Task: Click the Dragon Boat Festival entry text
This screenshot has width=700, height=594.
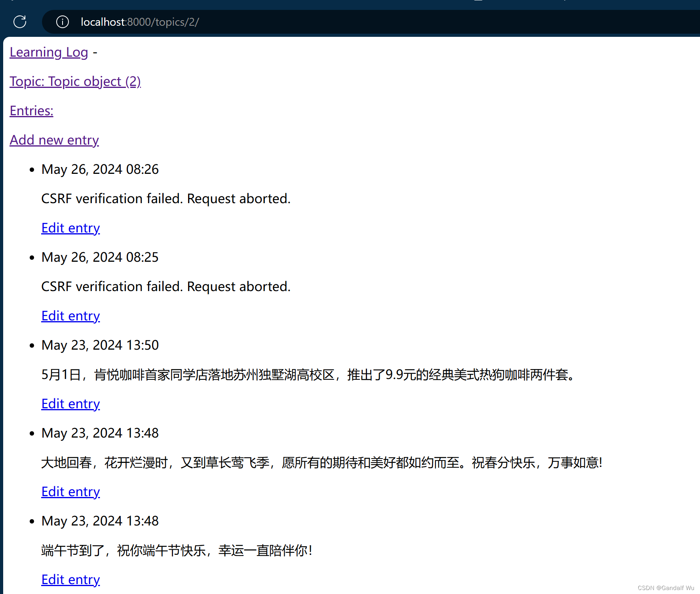Action: pos(177,550)
